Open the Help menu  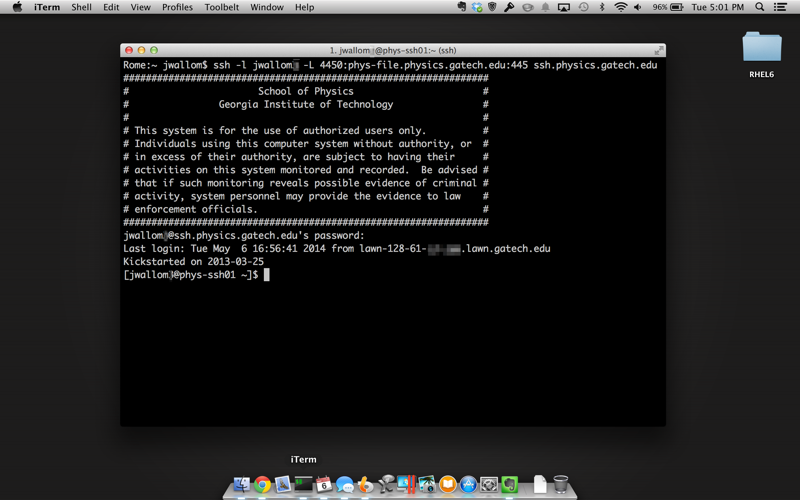pyautogui.click(x=305, y=7)
